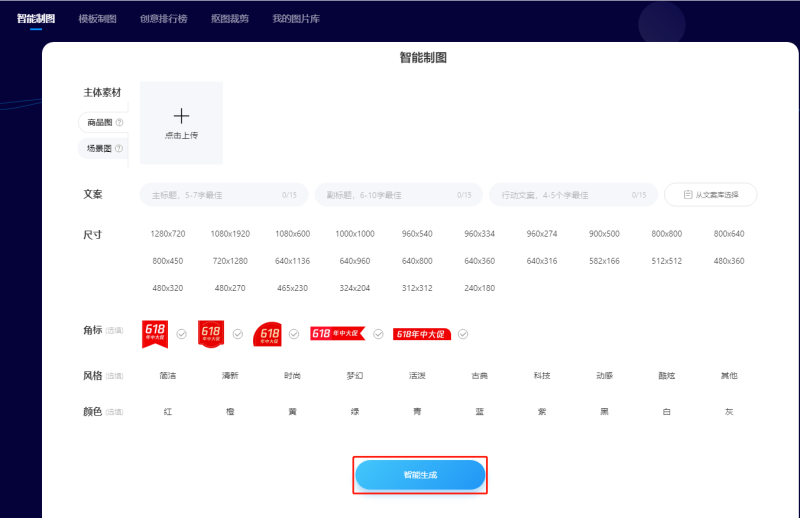Switch to the 模板制图 tab
The height and width of the screenshot is (518, 800).
[97, 19]
